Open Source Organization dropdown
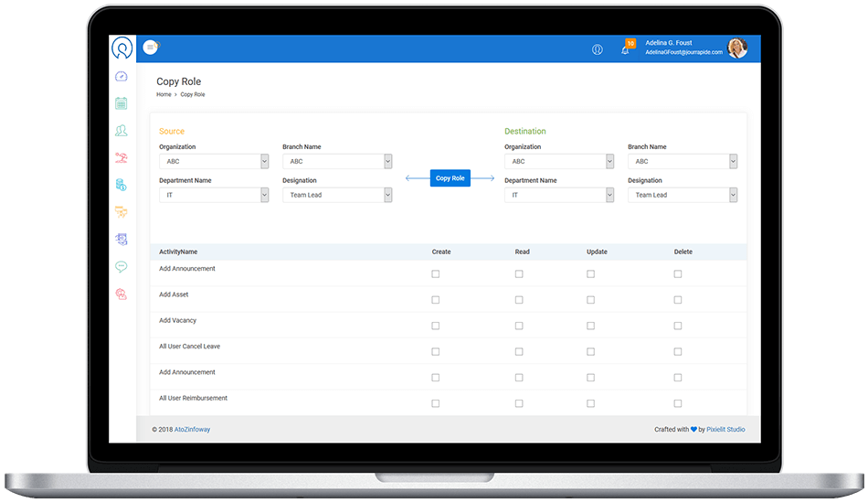Image resolution: width=868 pixels, height=503 pixels. click(x=214, y=161)
